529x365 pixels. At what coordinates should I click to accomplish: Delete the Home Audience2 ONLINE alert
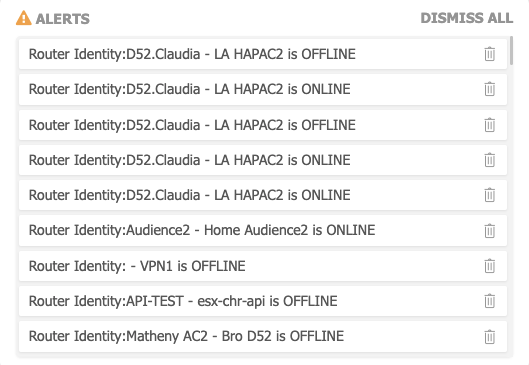pyautogui.click(x=490, y=231)
